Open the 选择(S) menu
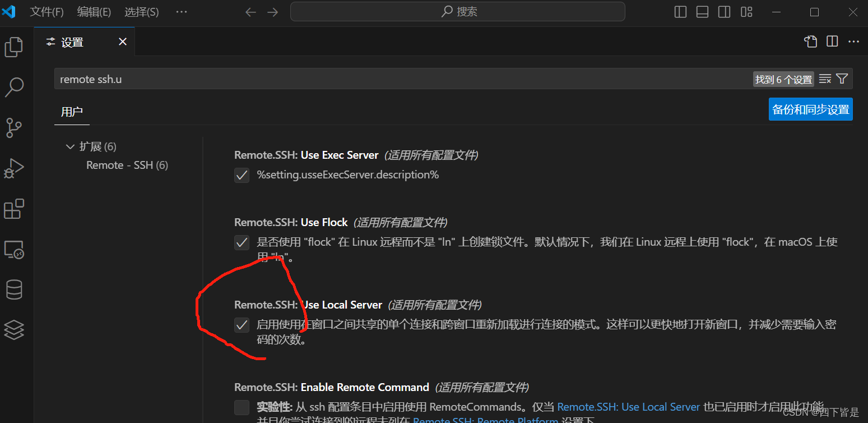This screenshot has width=868, height=423. [141, 12]
